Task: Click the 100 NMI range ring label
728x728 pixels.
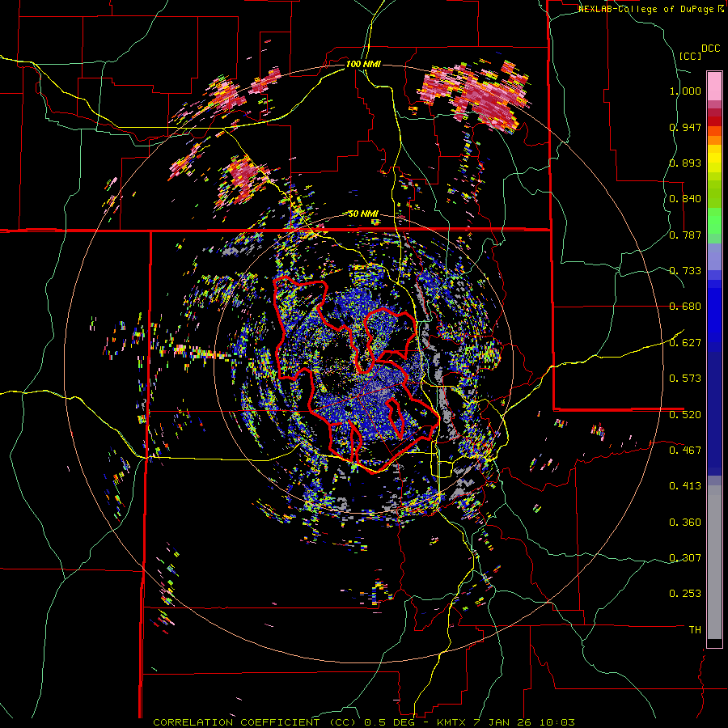Action: click(x=363, y=64)
